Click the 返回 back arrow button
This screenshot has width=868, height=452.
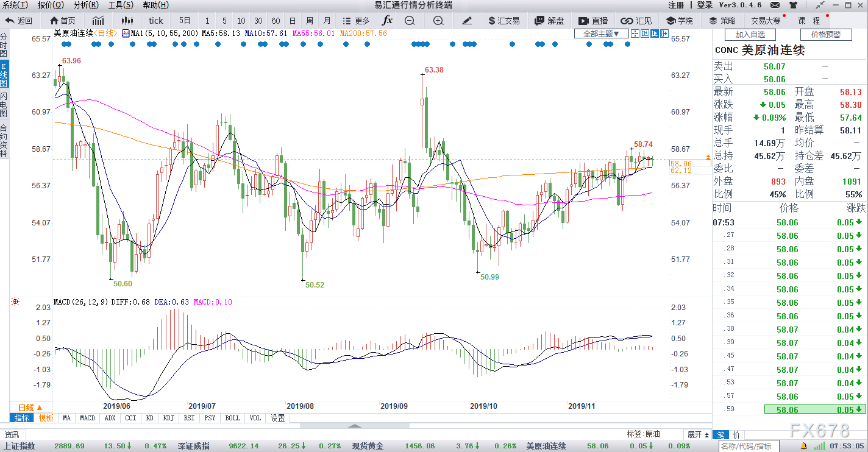[x=18, y=20]
